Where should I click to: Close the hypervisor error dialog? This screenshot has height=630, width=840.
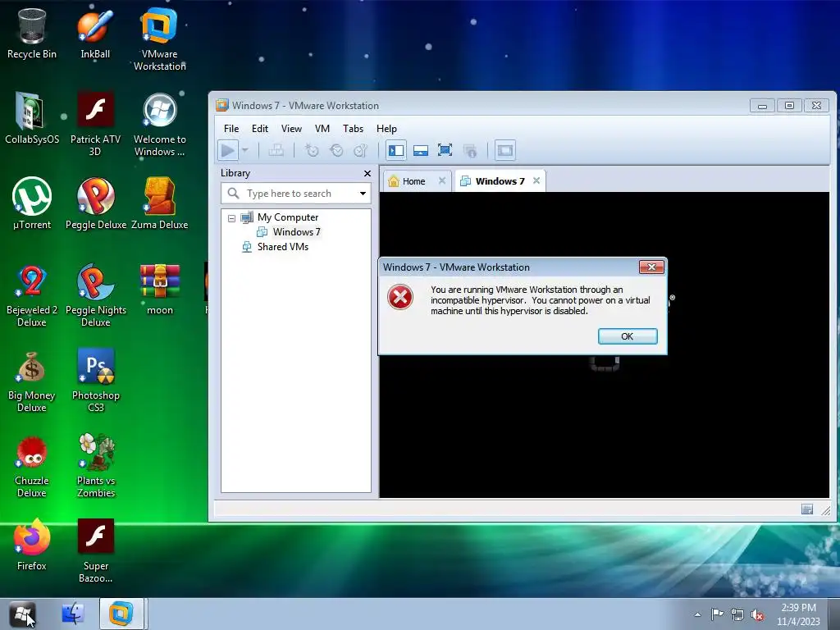coord(651,267)
